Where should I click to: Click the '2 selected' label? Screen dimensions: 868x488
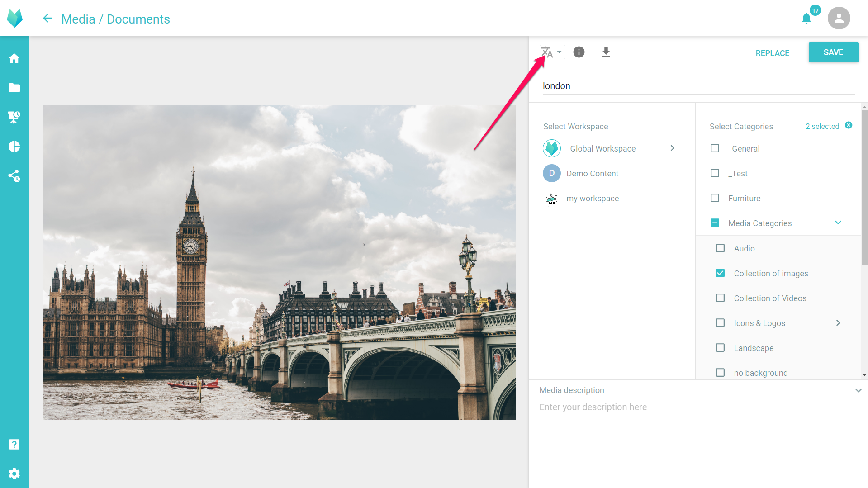point(822,126)
